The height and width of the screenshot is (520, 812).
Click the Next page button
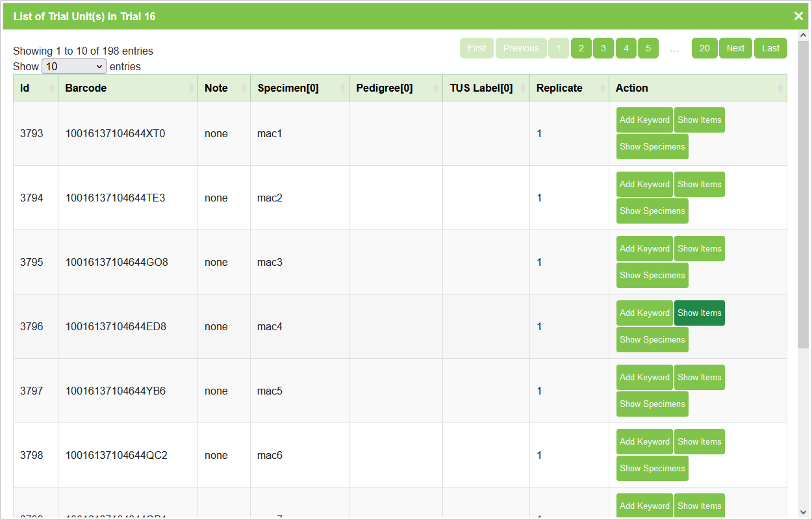coord(735,48)
